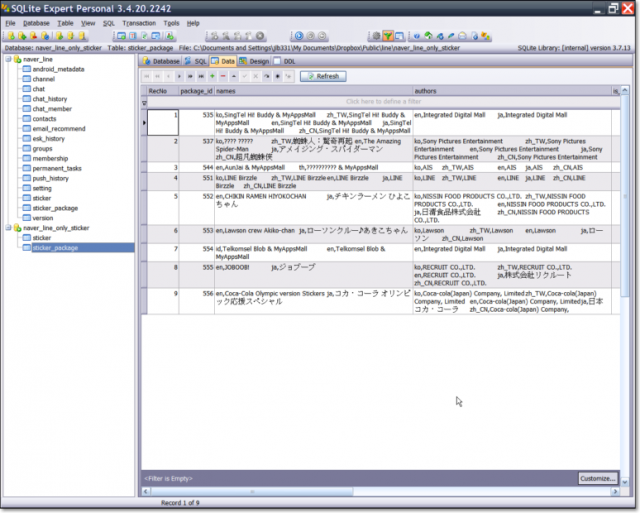
Task: Click the gray stop execution circle icon
Action: pyautogui.click(x=260, y=36)
